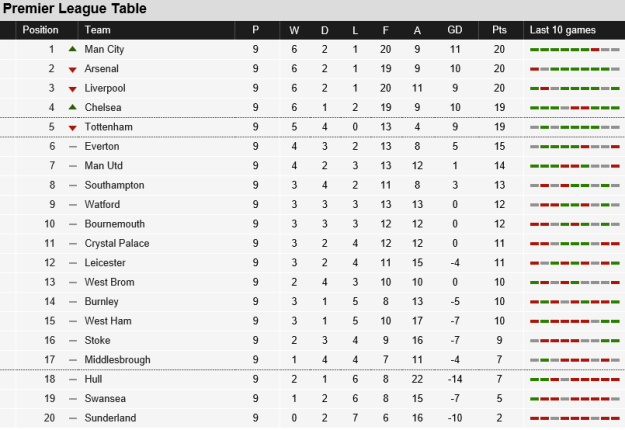
Task: Click Man City's green up arrow
Action: point(72,49)
